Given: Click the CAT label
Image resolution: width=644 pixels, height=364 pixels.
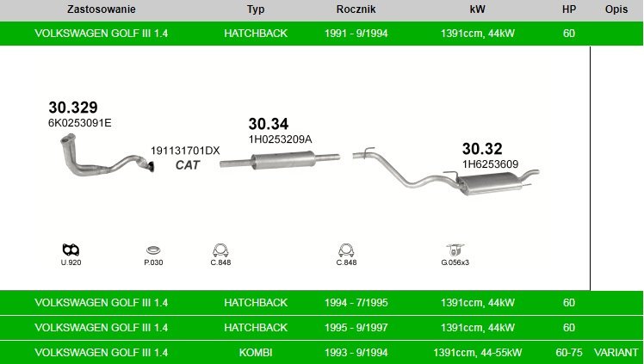Looking at the screenshot, I should [x=188, y=165].
